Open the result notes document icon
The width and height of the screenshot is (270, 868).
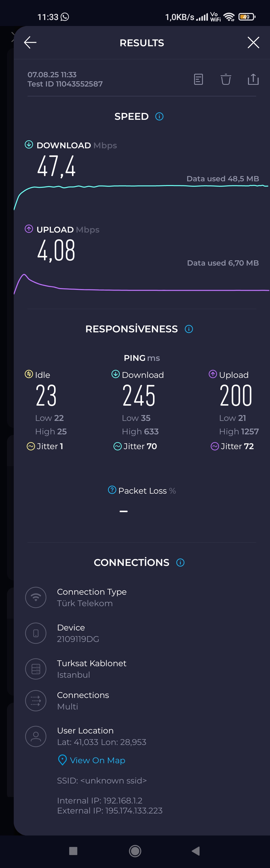[198, 79]
